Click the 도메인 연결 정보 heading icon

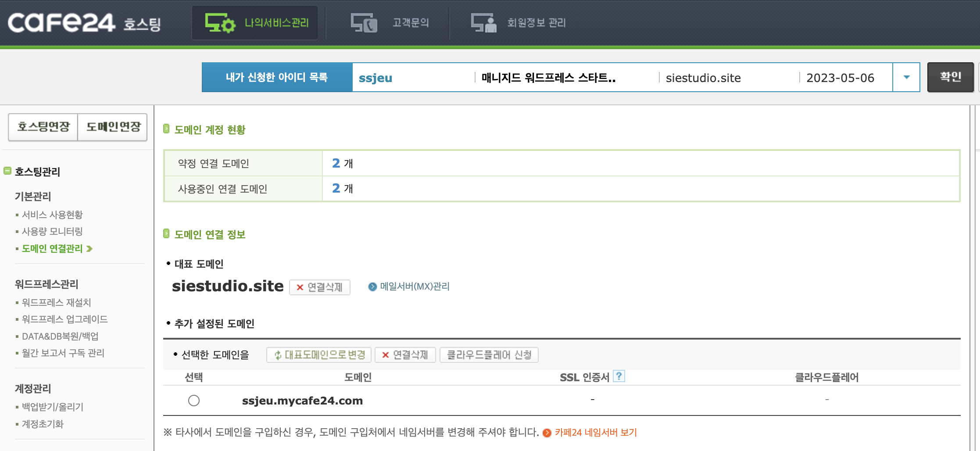tap(166, 233)
